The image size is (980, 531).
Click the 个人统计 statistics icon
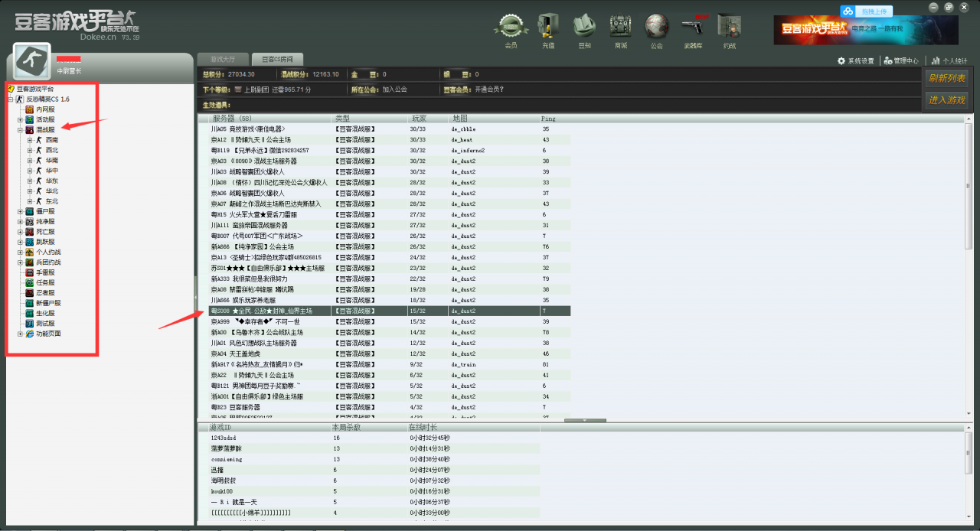point(948,60)
